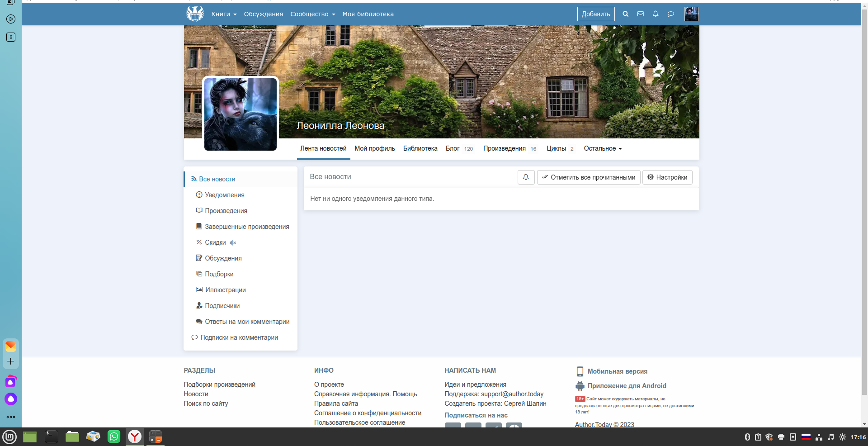
Task: Click Отметить все прочитанными button
Action: 588,177
